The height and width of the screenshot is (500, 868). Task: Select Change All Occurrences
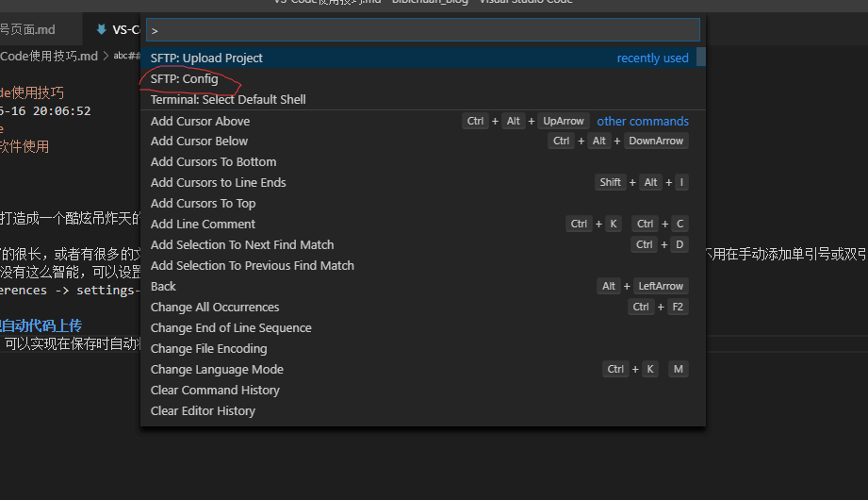click(215, 308)
